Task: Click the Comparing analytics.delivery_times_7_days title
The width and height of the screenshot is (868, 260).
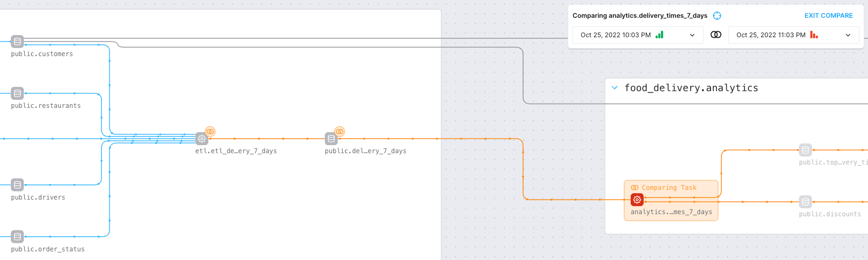Action: (x=640, y=16)
